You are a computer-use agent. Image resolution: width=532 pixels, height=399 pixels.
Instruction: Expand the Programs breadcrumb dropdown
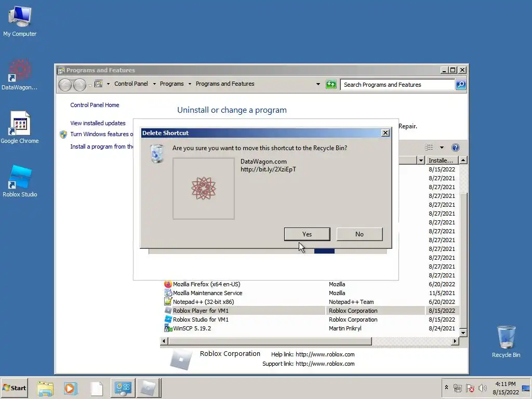click(x=190, y=84)
